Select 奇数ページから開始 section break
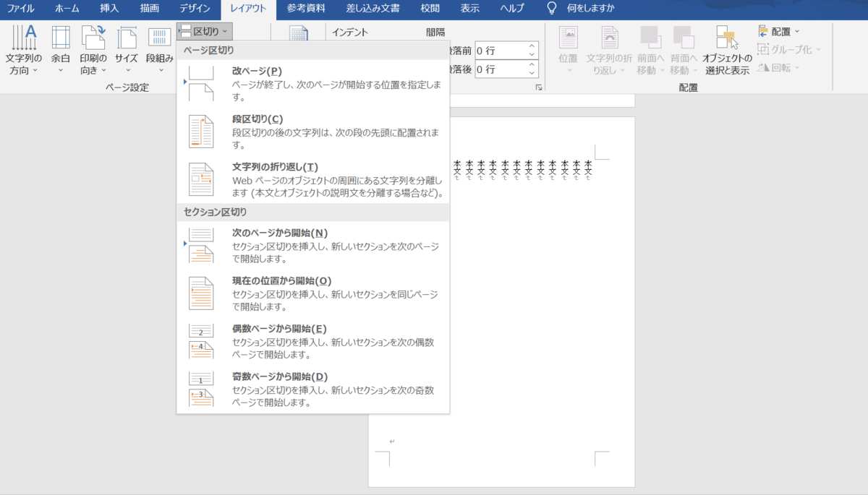 tap(312, 389)
